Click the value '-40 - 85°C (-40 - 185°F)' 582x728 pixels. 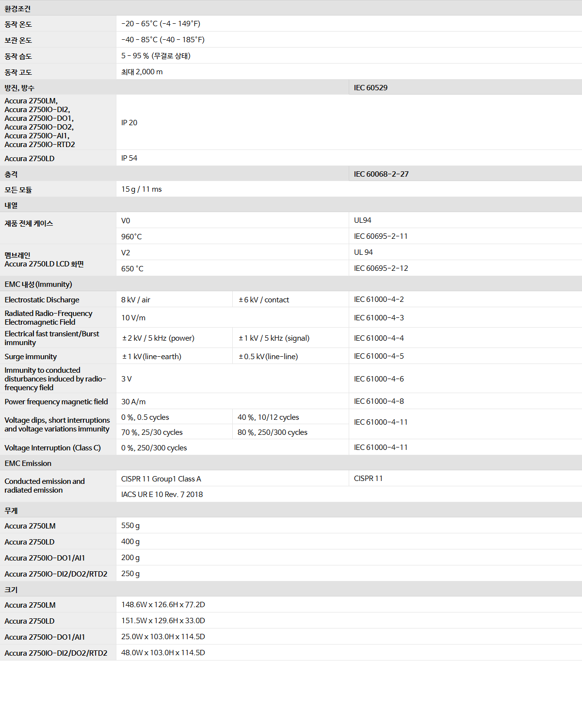click(x=163, y=40)
